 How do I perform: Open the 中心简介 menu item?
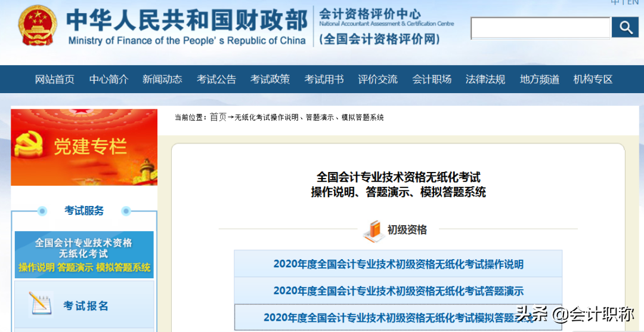pos(109,79)
